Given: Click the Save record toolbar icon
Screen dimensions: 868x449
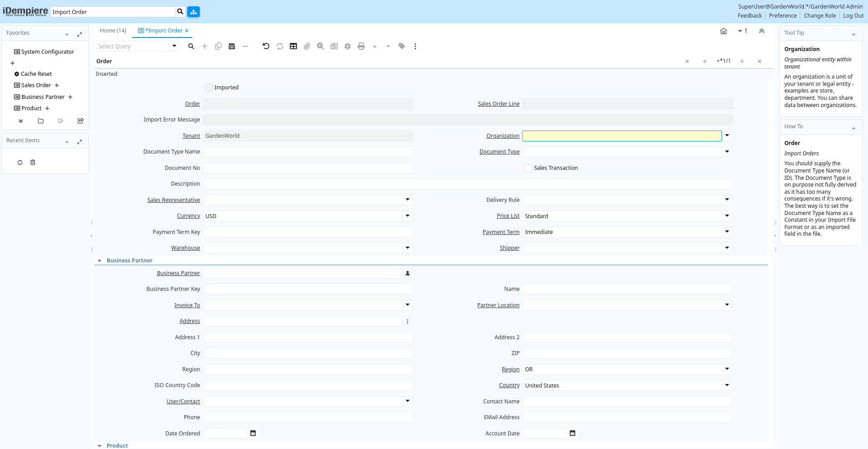Looking at the screenshot, I should tap(232, 46).
